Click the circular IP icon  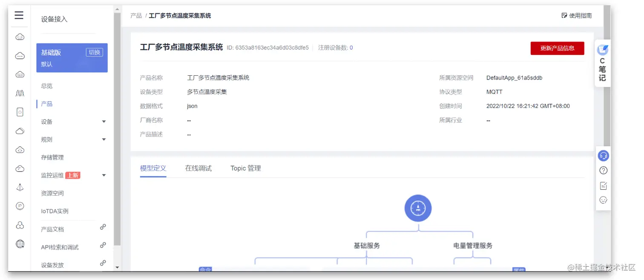point(20,206)
